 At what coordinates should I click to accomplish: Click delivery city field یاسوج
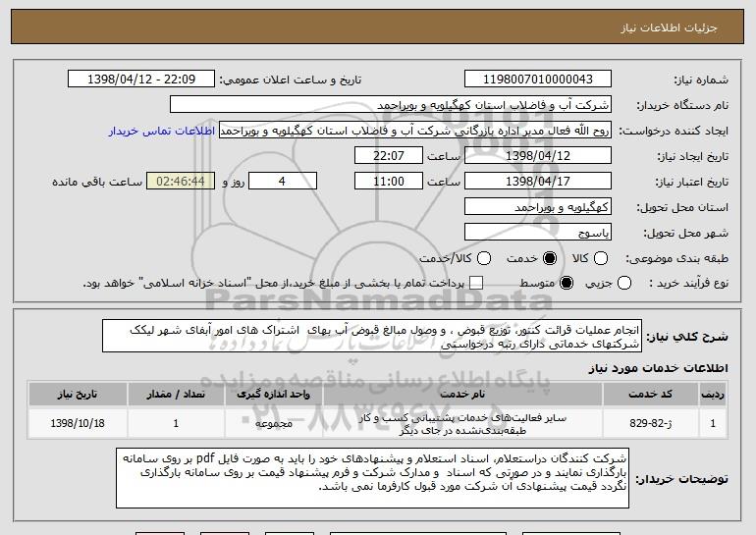click(x=538, y=233)
